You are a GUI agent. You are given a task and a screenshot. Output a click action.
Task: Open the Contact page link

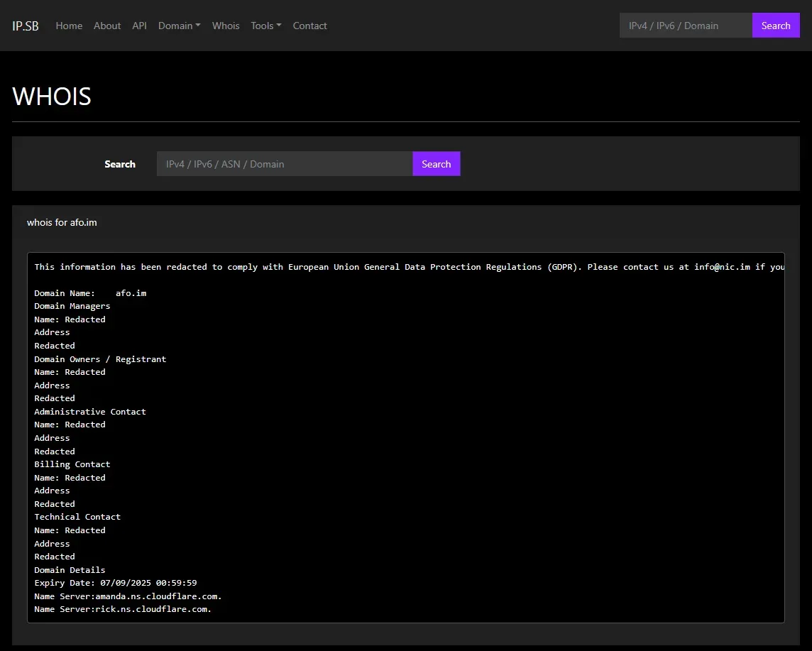click(309, 26)
